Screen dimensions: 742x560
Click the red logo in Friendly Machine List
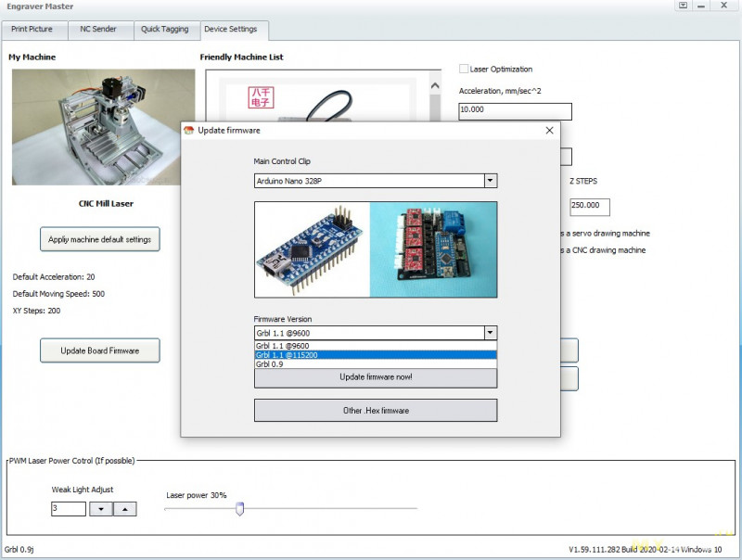tap(261, 97)
